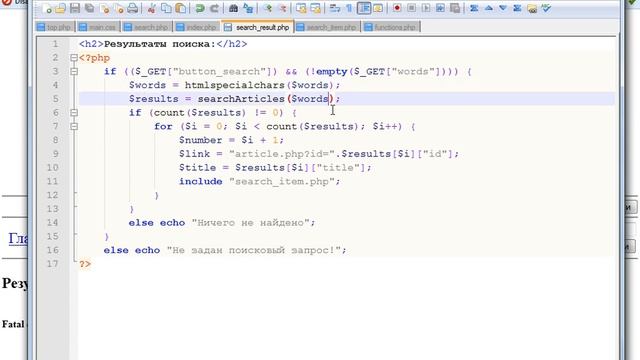This screenshot has height=360, width=640.
Task: Toggle word wrap in the toolbar
Action: [335, 8]
